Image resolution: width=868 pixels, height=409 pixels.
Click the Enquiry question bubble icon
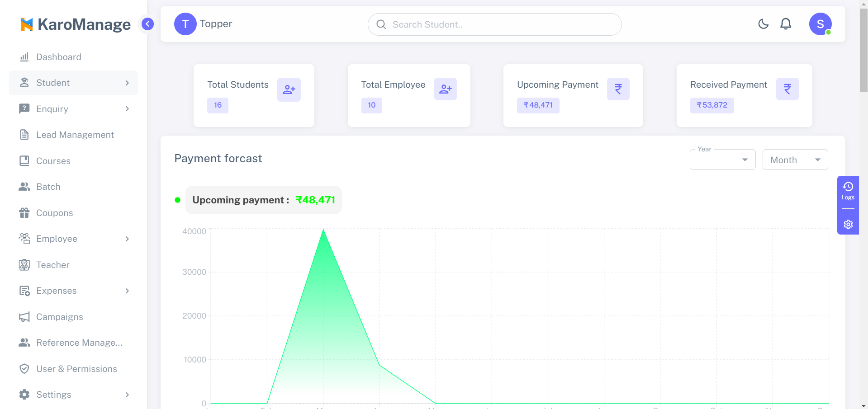coord(24,109)
